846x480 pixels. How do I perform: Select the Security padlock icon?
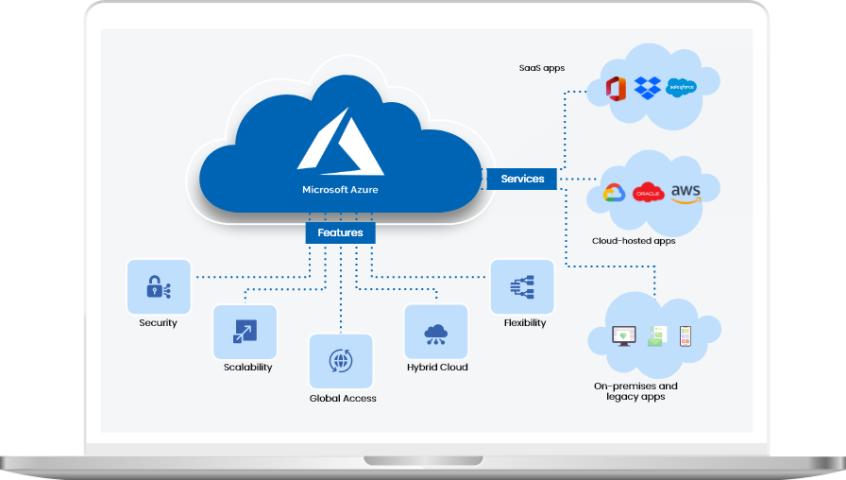pyautogui.click(x=158, y=288)
